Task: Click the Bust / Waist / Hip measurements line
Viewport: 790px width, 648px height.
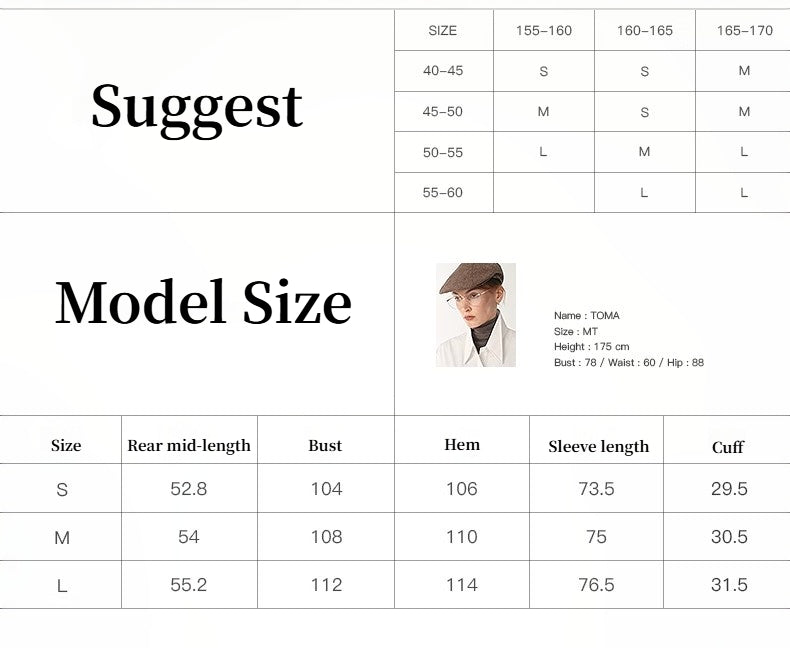Action: point(629,363)
